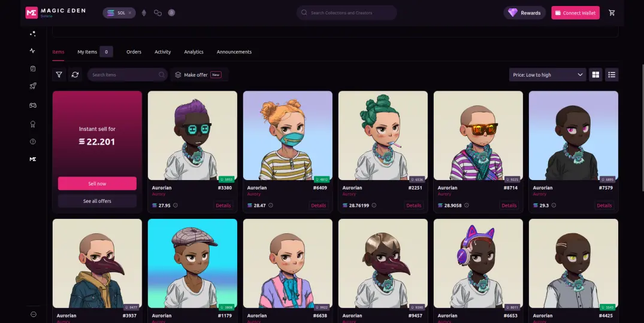
Task: View Details for Aurorian #7579
Action: [604, 205]
